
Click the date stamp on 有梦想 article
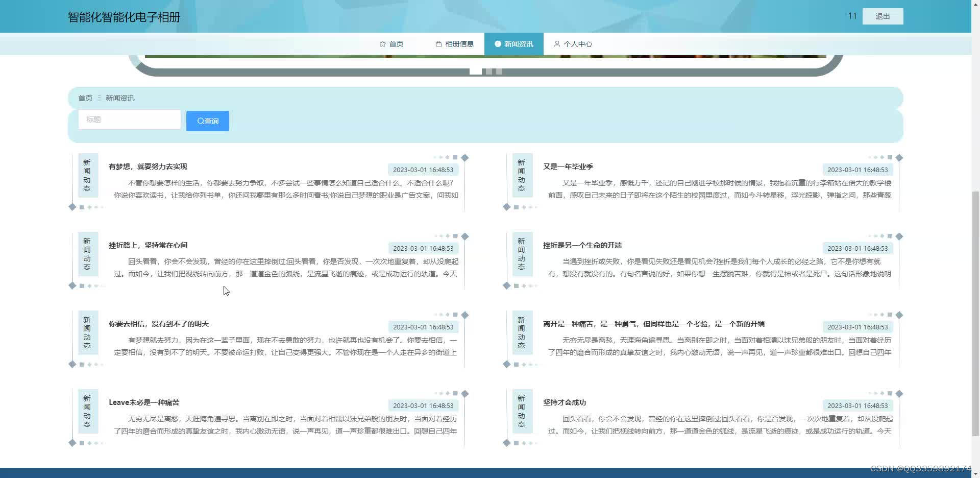point(423,170)
